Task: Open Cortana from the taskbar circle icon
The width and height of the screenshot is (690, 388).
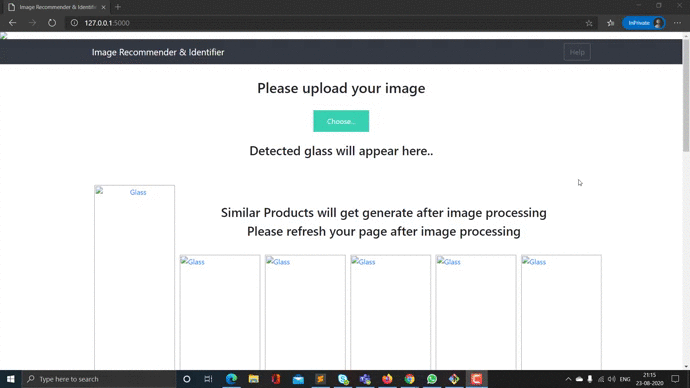Action: point(187,379)
